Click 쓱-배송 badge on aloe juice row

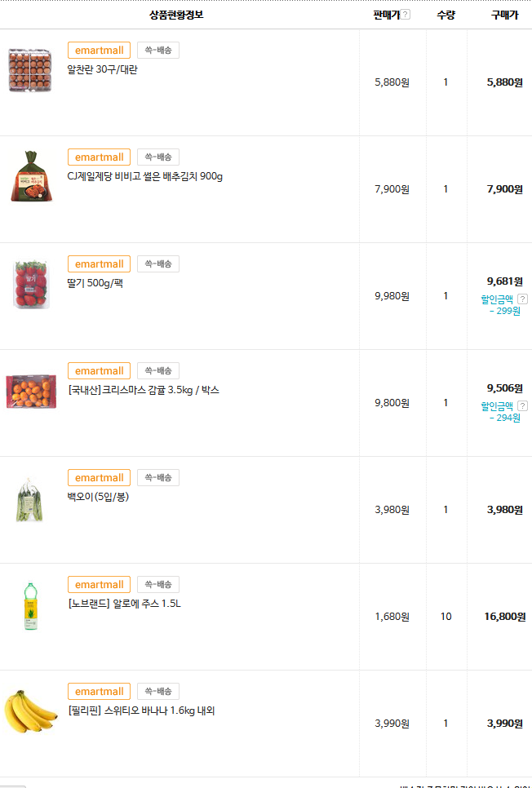(158, 585)
